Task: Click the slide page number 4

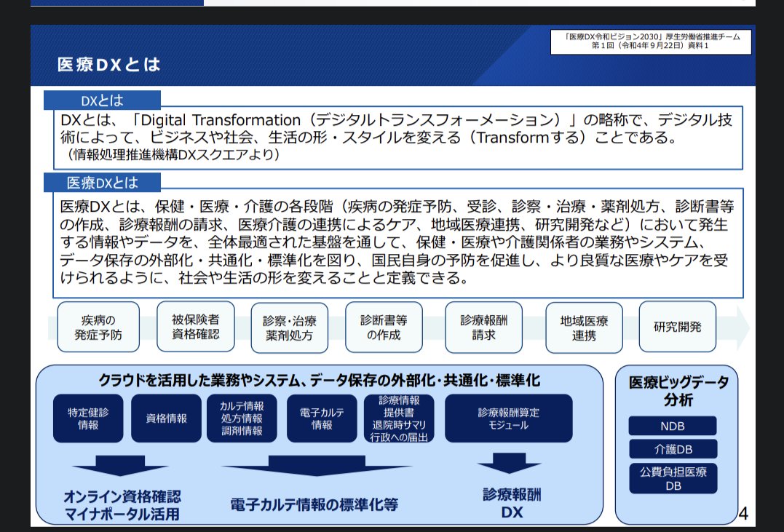Action: 743,514
